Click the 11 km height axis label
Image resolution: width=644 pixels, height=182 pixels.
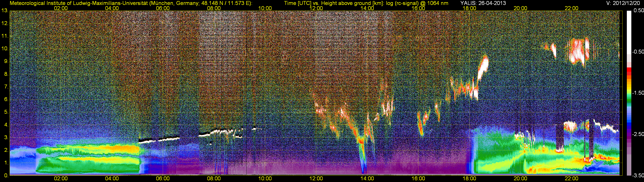pyautogui.click(x=5, y=36)
